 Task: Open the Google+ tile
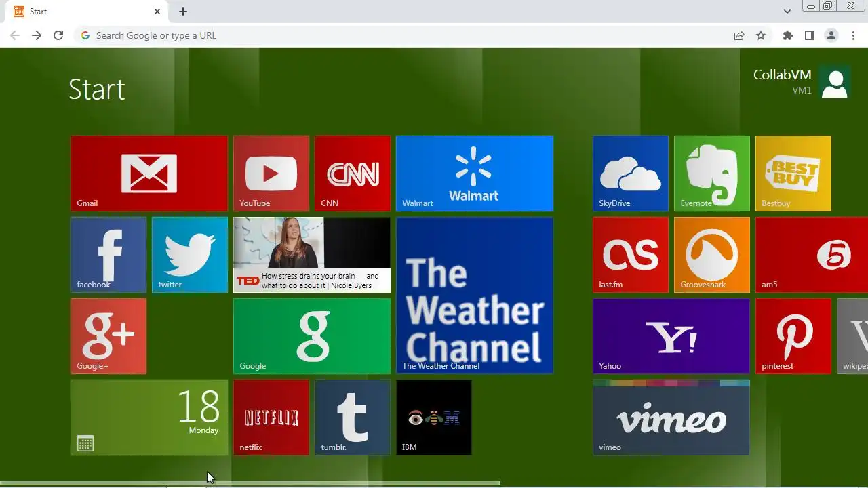(x=108, y=336)
